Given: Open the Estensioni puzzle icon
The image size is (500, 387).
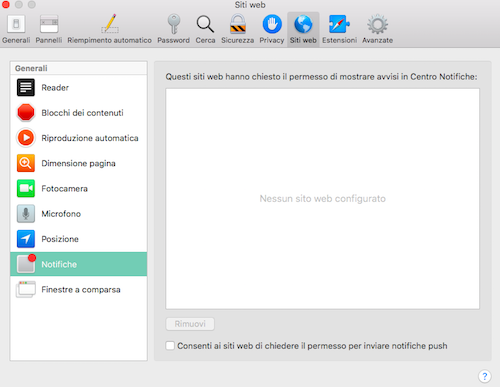Looking at the screenshot, I should [339, 24].
